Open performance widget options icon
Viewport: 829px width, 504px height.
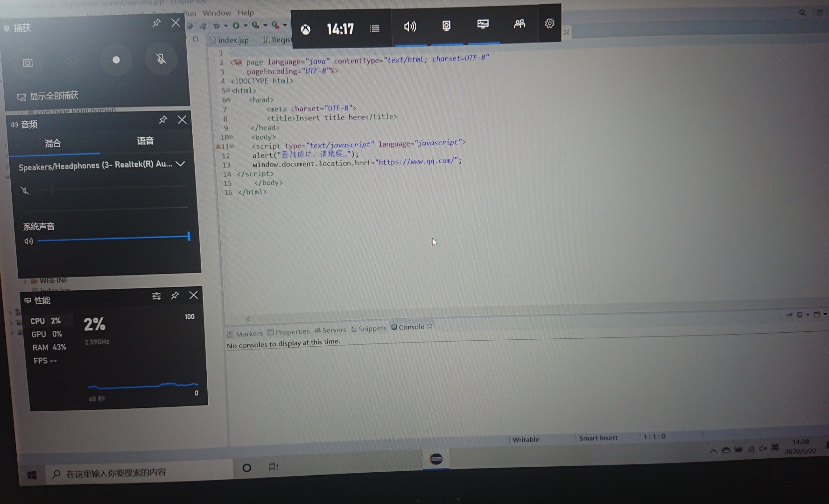click(x=156, y=296)
